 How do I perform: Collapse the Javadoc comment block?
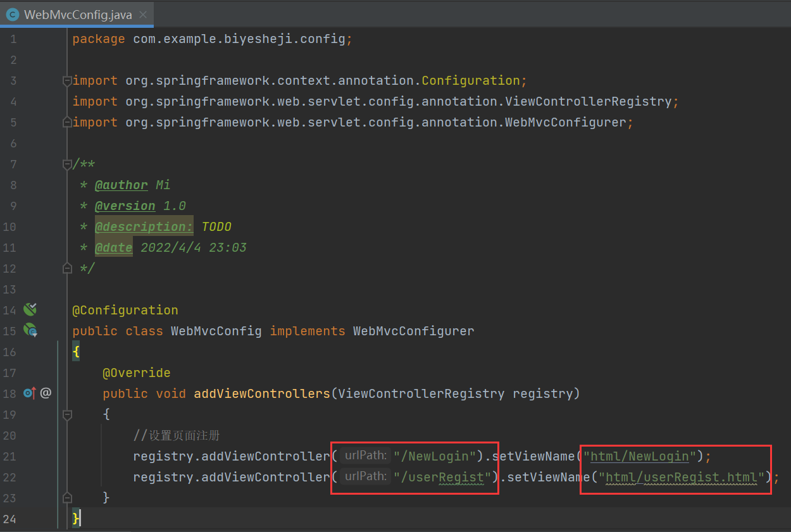coord(68,164)
